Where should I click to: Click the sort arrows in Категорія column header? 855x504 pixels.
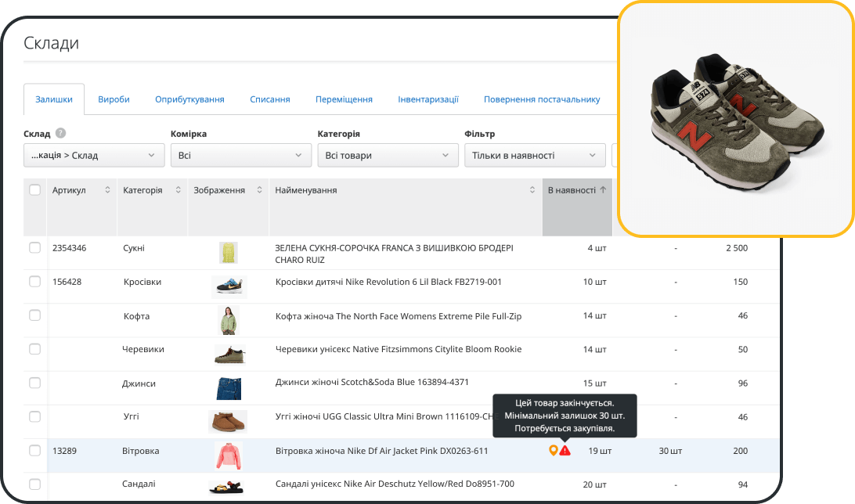point(178,190)
